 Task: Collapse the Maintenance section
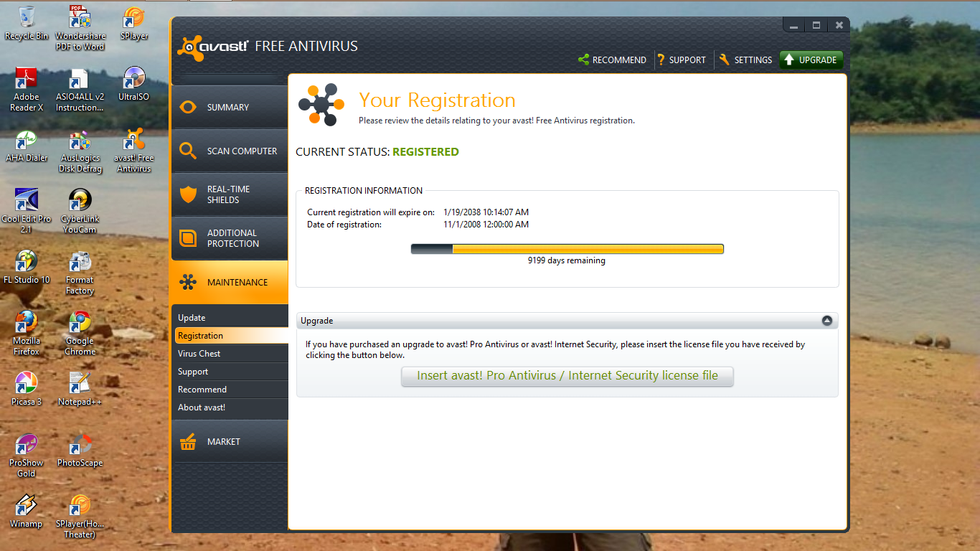pyautogui.click(x=230, y=282)
